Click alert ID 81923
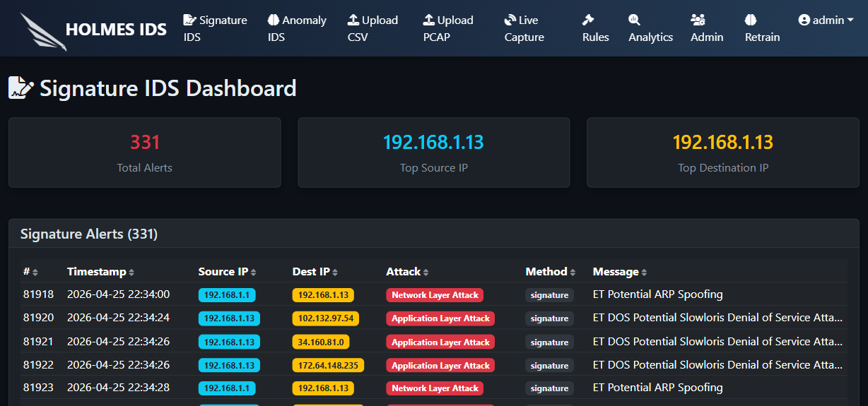This screenshot has width=868, height=406. coord(38,388)
